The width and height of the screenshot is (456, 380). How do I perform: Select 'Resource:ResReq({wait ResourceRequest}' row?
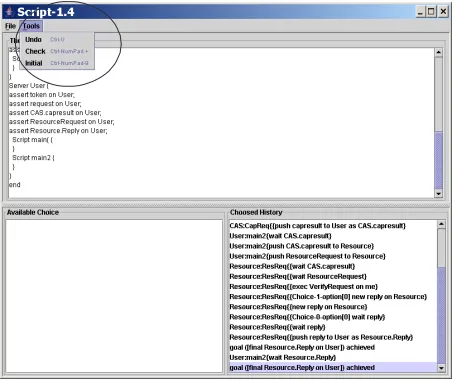coord(333,276)
